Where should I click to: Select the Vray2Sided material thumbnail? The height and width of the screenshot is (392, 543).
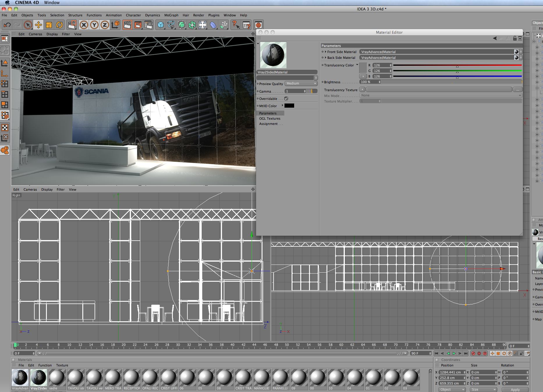click(39, 380)
